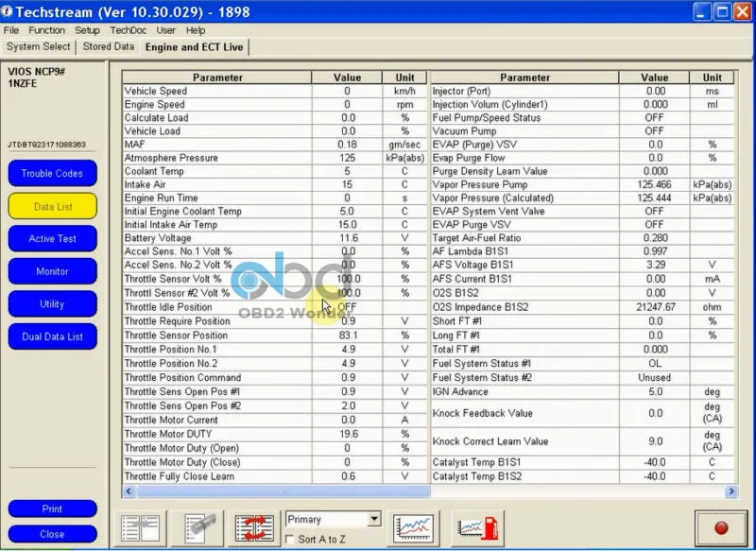Click the horizontal scrollbar thumb
The image size is (756, 551).
point(283,491)
